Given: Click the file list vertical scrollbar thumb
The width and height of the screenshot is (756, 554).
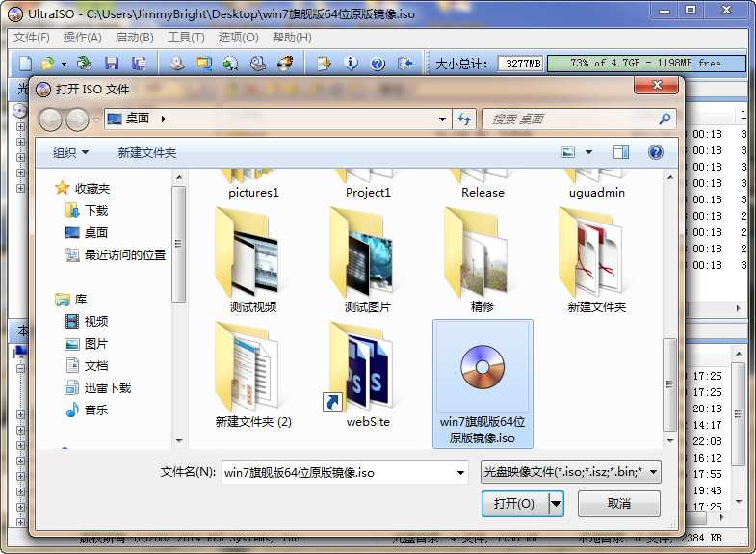Looking at the screenshot, I should point(669,384).
